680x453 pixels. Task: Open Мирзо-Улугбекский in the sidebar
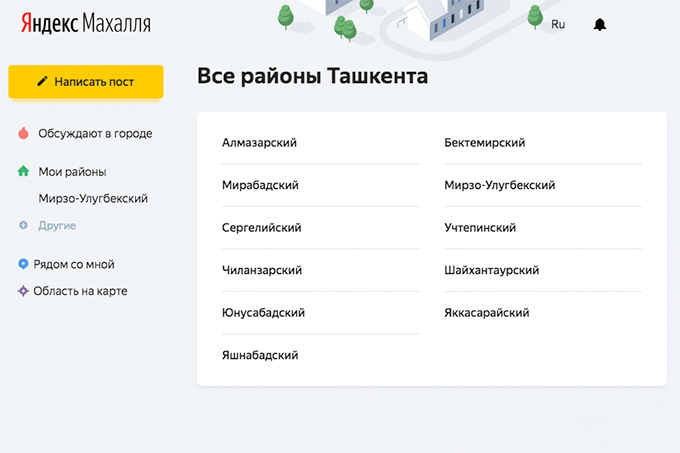click(x=93, y=199)
